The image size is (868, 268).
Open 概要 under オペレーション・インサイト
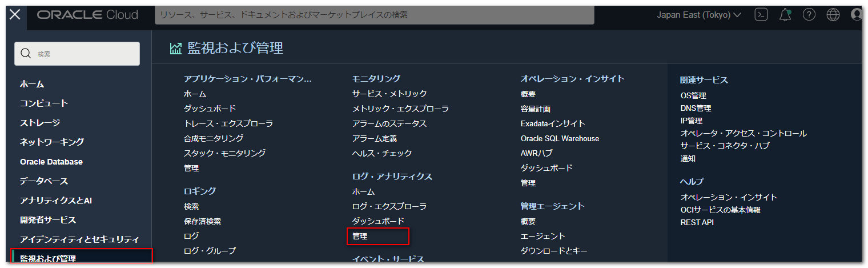[528, 94]
